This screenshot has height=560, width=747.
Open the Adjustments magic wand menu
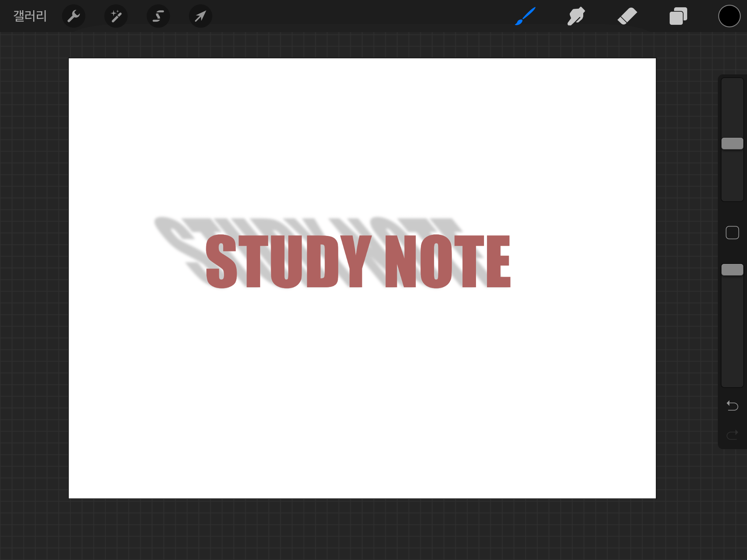pos(116,16)
